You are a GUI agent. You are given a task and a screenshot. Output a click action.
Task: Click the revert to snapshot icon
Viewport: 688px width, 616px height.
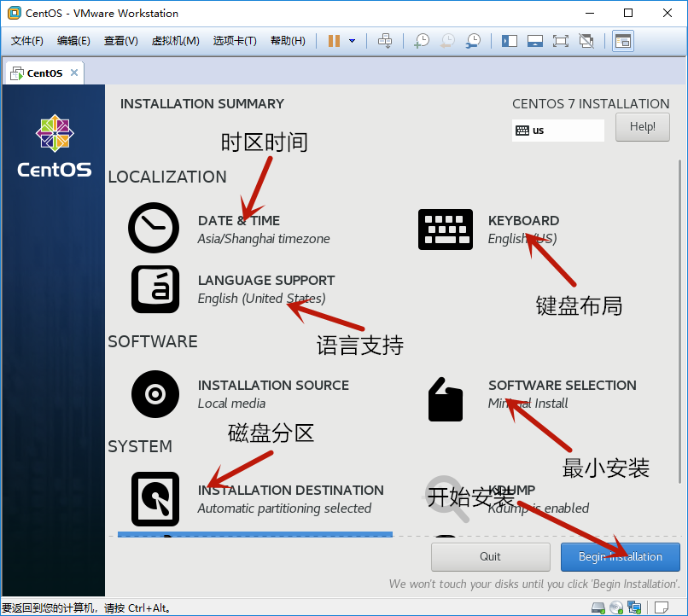point(447,41)
